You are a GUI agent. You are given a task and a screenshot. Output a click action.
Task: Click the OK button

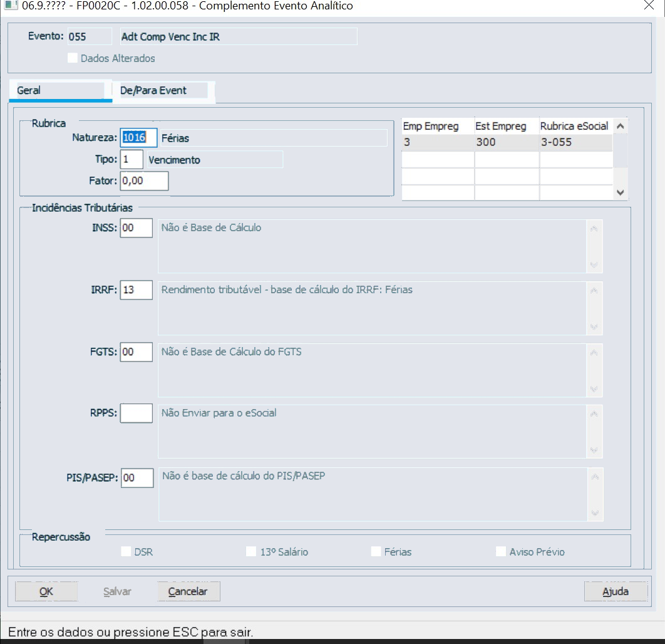coord(46,591)
